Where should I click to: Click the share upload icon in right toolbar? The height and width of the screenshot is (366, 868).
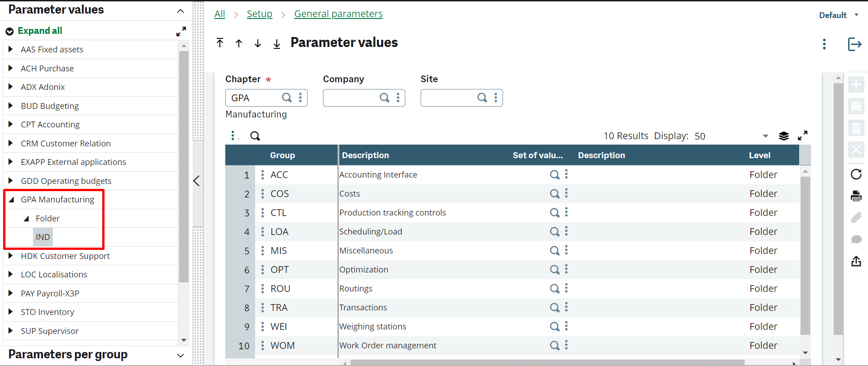(856, 261)
